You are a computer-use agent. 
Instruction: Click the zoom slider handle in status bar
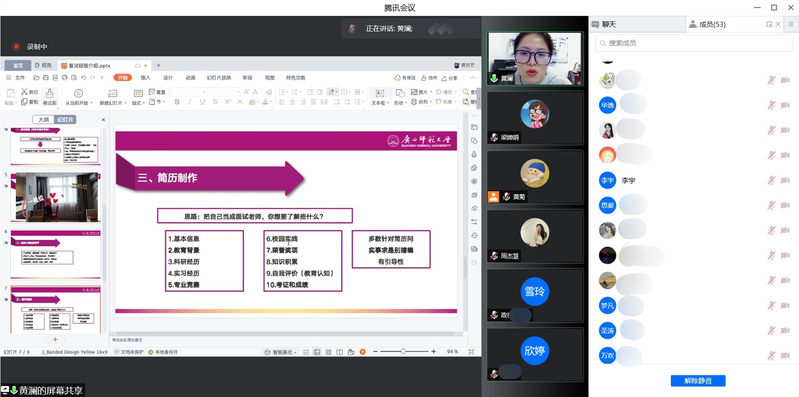[x=403, y=352]
